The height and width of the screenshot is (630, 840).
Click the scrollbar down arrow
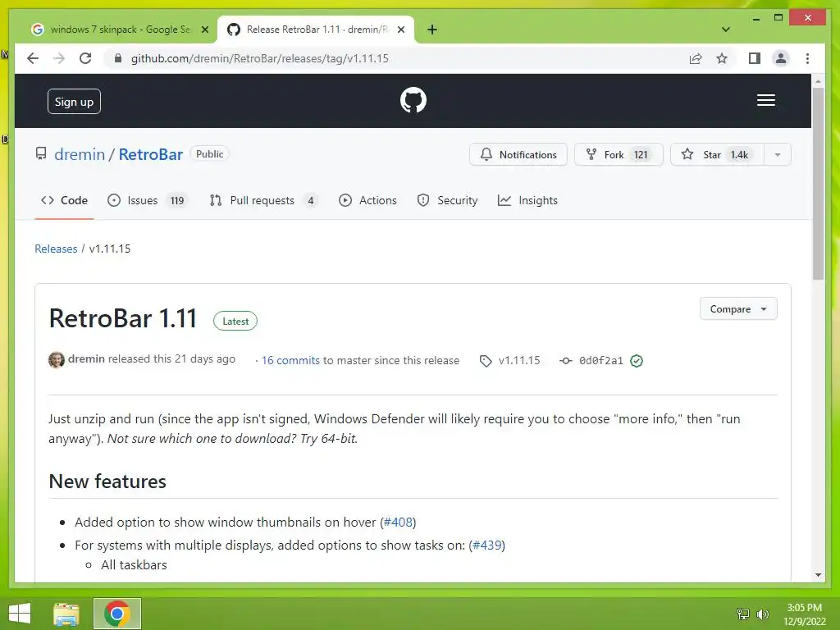point(818,575)
